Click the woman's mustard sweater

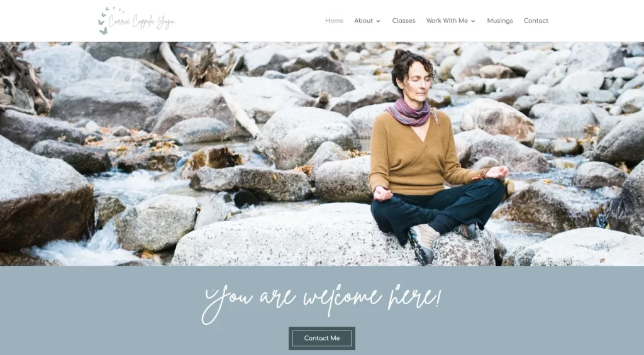(415, 156)
